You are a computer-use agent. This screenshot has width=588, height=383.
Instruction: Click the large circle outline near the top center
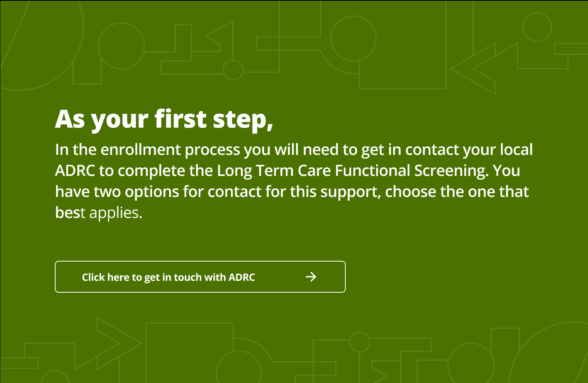point(353,39)
